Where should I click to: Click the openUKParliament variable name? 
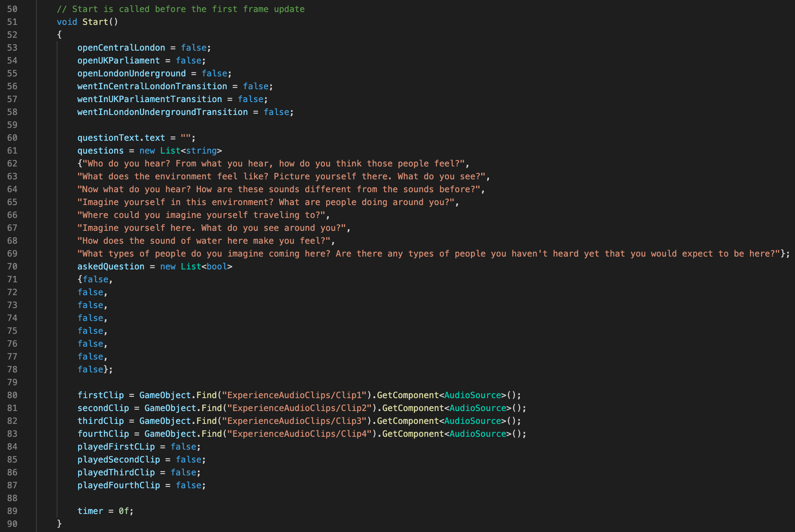(118, 60)
